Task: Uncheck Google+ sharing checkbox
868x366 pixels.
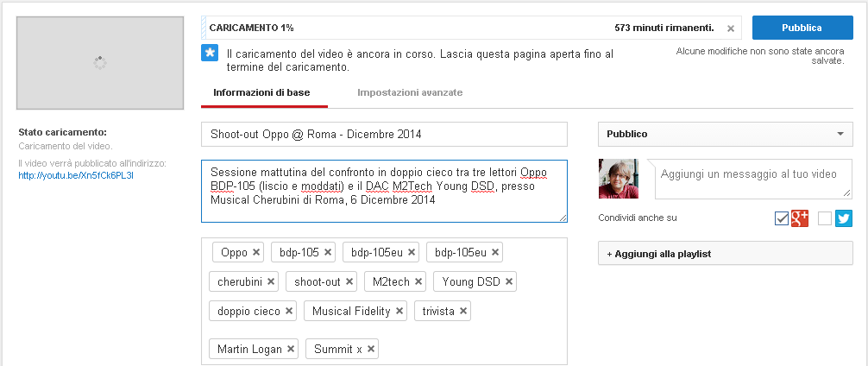Action: pos(782,218)
